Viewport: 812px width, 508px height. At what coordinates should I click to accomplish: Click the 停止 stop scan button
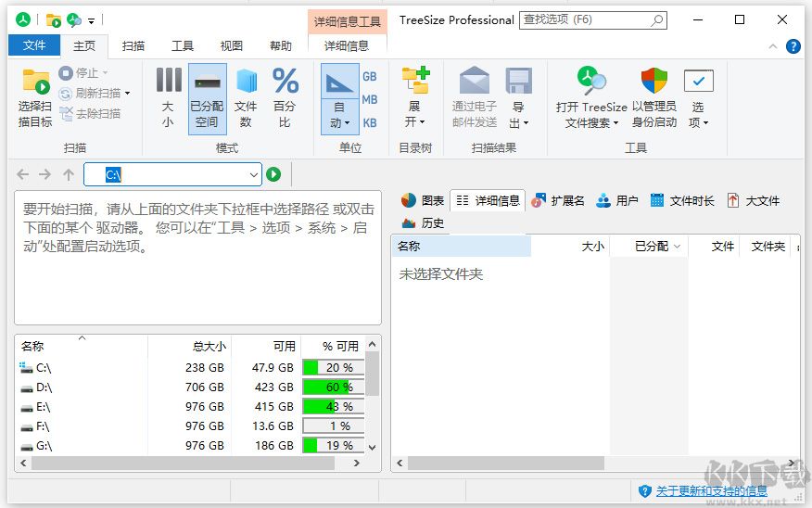(x=82, y=73)
